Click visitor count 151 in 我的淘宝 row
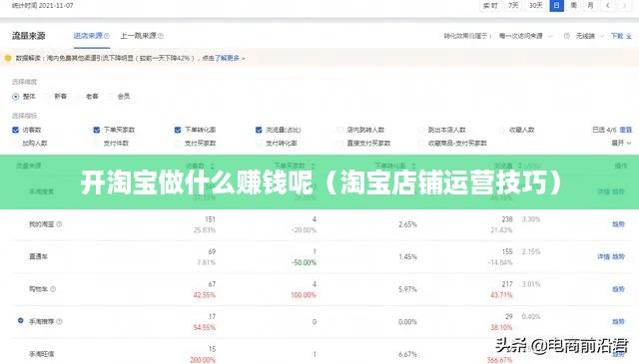The image size is (639, 364). coord(210,219)
